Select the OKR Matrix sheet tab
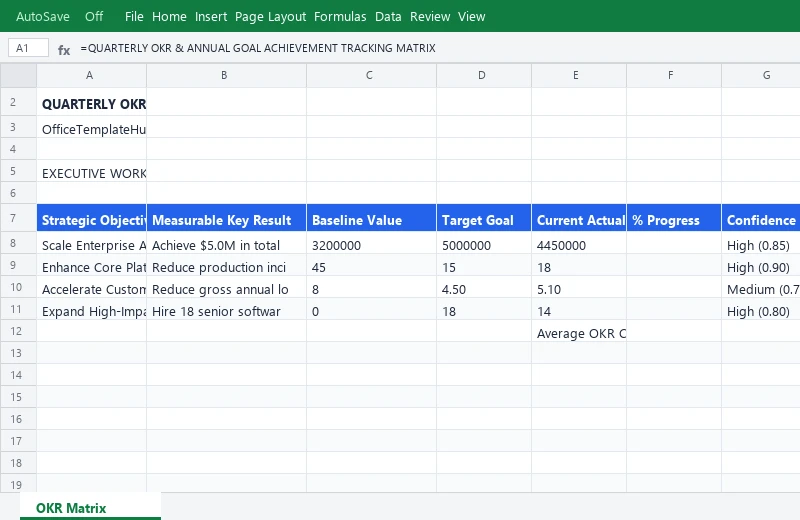Screen dimensions: 800x520 click(x=90, y=507)
